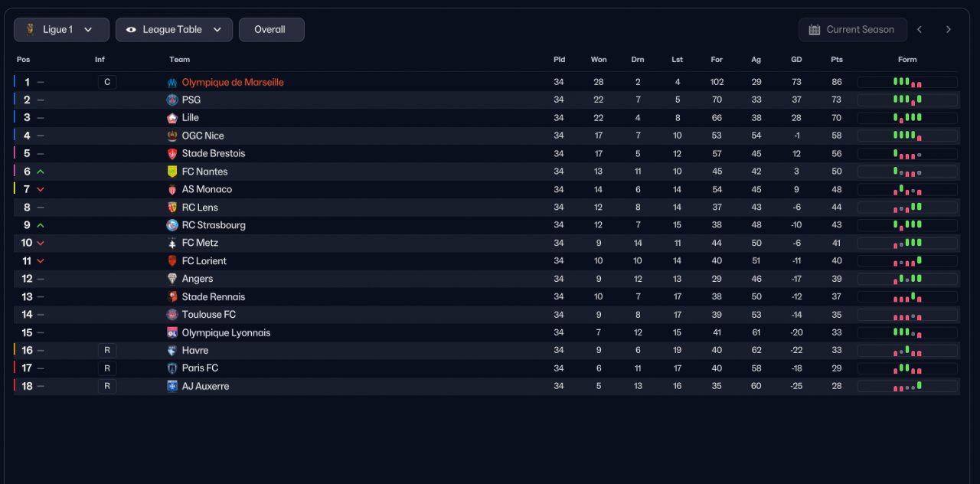Open the AS Monaco team link
Screen dimensions: 980x484
coord(207,189)
